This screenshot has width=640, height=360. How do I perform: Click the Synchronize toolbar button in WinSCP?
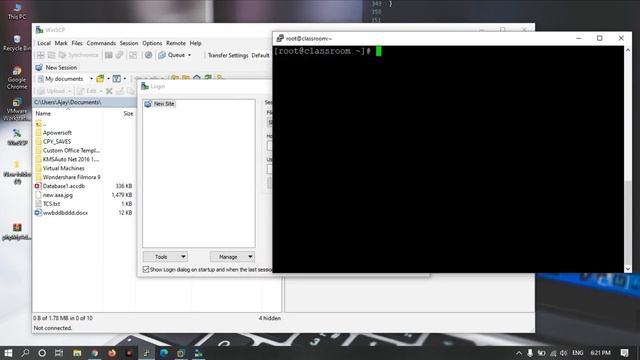point(79,55)
